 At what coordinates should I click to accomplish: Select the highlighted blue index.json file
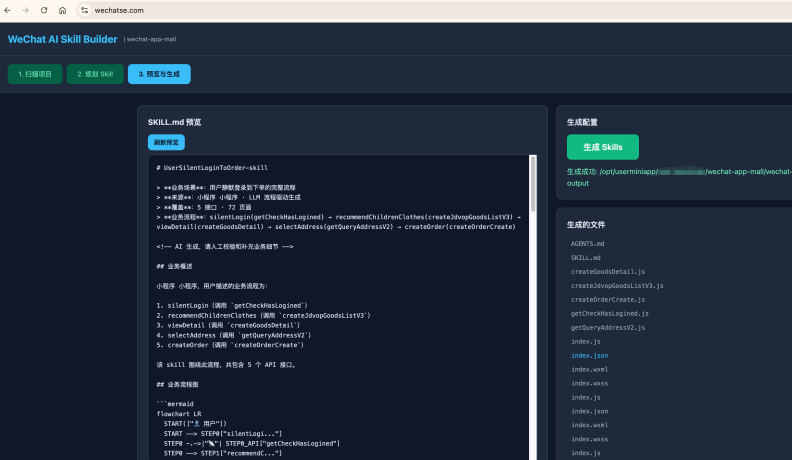coord(589,355)
